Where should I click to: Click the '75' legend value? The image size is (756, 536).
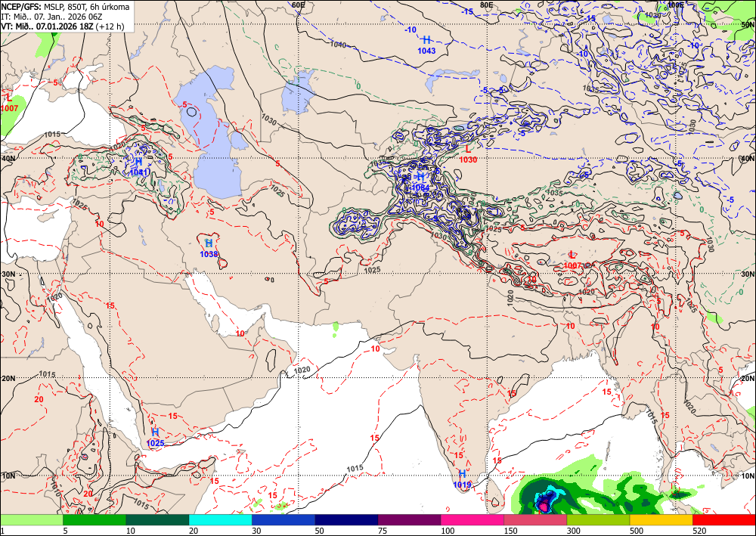[383, 531]
